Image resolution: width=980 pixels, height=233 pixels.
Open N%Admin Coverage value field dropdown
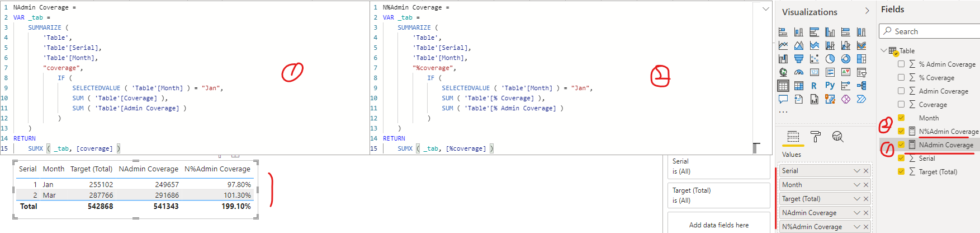click(x=856, y=227)
